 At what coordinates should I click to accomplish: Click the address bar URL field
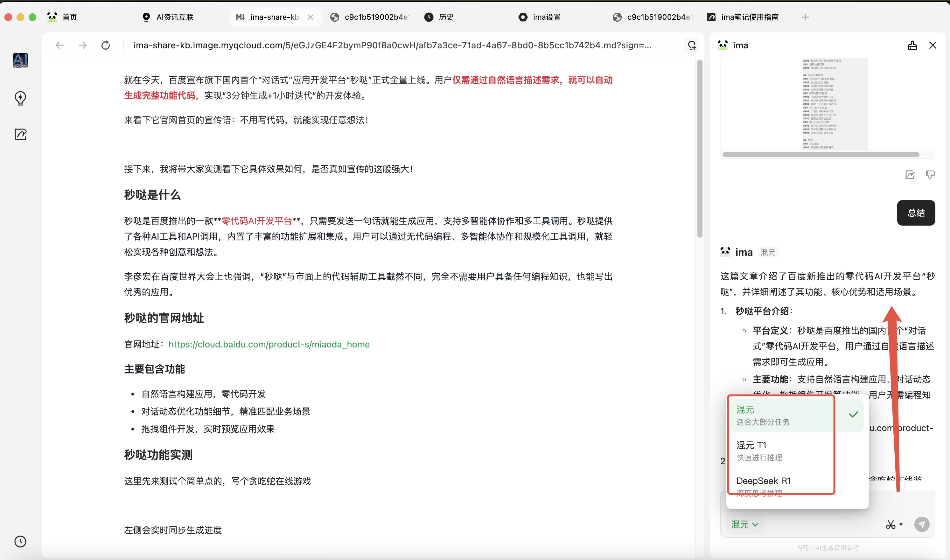(x=392, y=45)
